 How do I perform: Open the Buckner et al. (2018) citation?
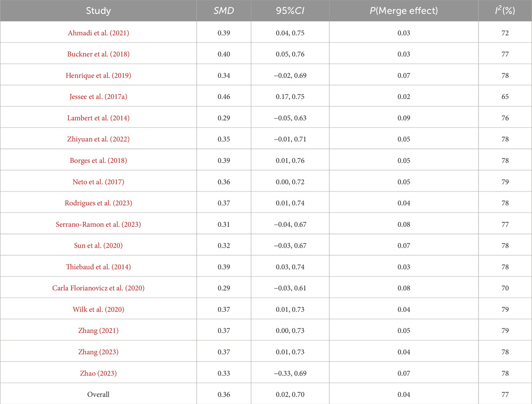pos(99,54)
